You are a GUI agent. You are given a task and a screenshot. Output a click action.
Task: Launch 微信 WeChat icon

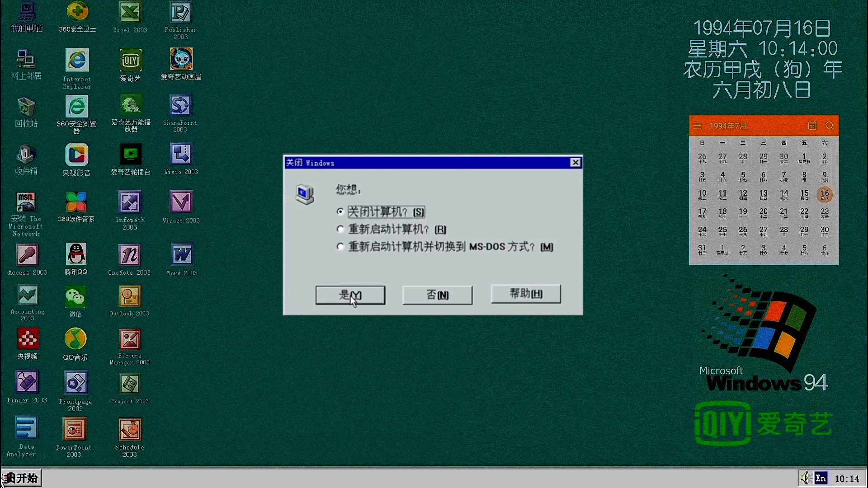[x=75, y=301]
